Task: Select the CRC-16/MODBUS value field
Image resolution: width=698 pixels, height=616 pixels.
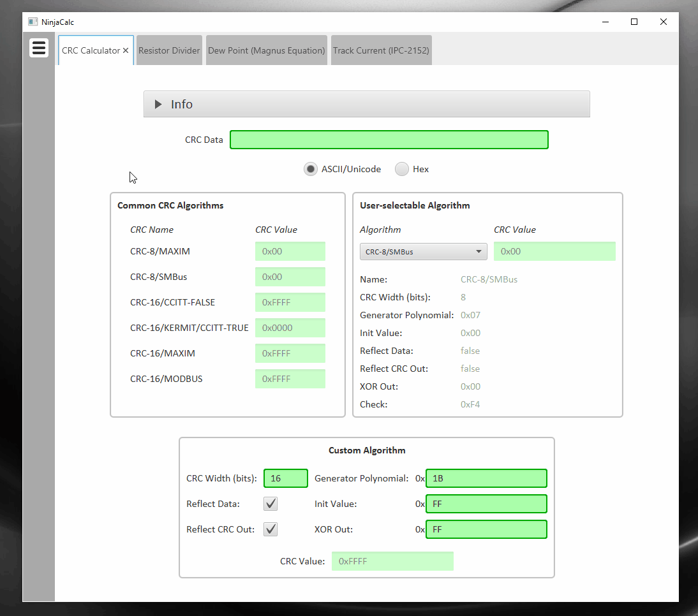Action: coord(290,379)
